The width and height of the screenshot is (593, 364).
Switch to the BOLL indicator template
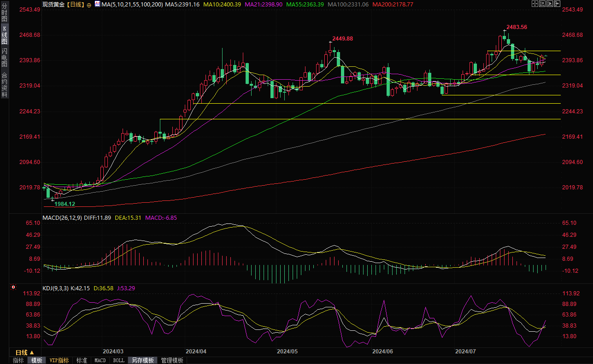click(118, 360)
